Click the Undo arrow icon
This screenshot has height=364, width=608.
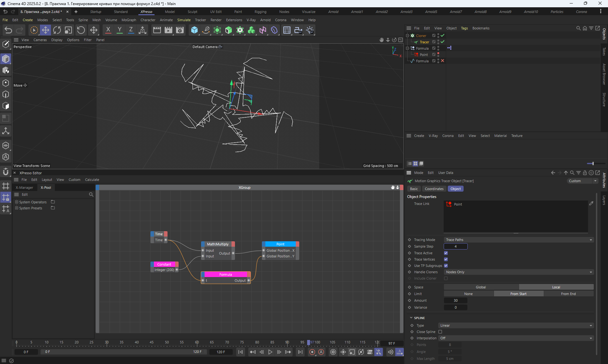pos(8,30)
